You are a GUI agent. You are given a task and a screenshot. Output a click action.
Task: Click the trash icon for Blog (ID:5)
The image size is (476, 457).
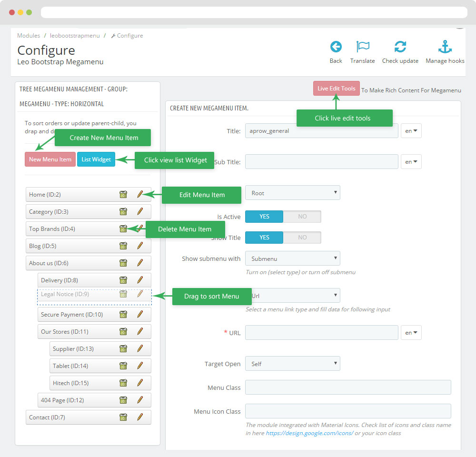click(x=123, y=246)
